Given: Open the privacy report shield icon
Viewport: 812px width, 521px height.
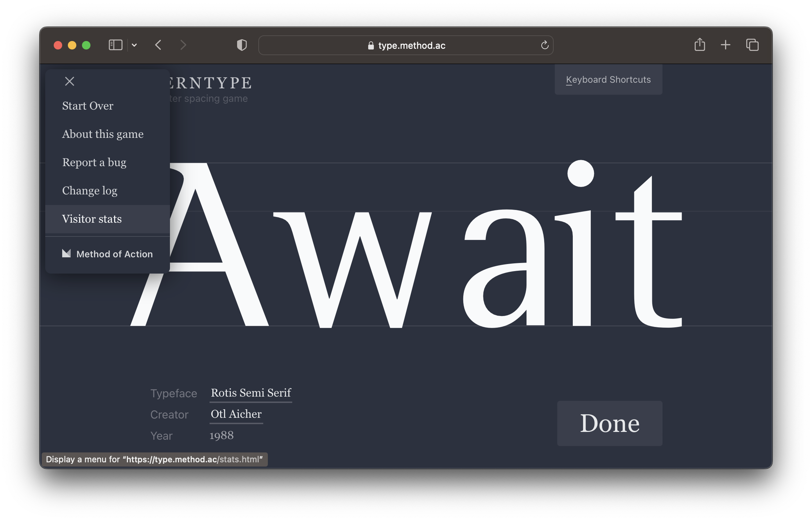Looking at the screenshot, I should [242, 45].
